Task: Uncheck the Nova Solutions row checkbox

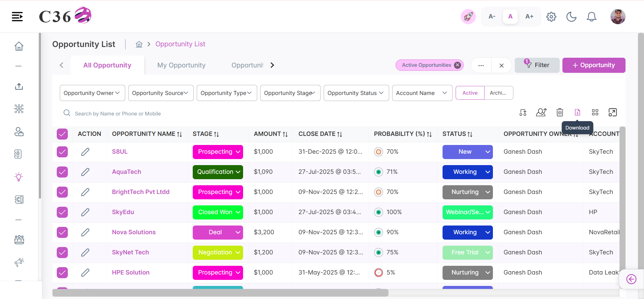Action: tap(62, 232)
